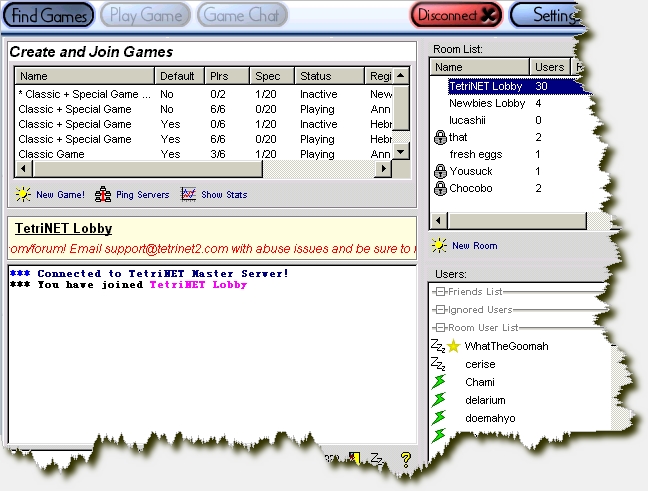The image size is (648, 491).
Task: Select the Yousuck room name
Action: pos(471,171)
